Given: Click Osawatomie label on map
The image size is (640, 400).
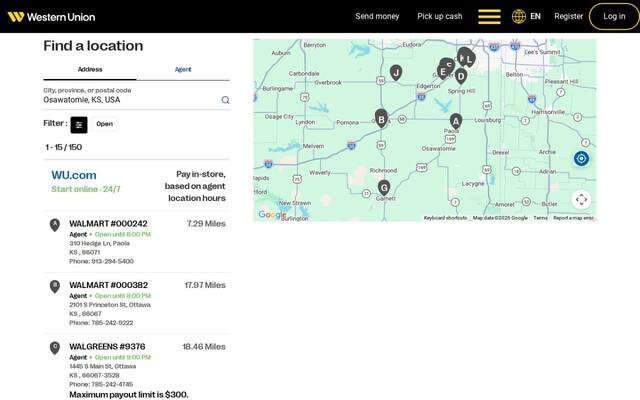Looking at the screenshot, I should tap(438, 149).
